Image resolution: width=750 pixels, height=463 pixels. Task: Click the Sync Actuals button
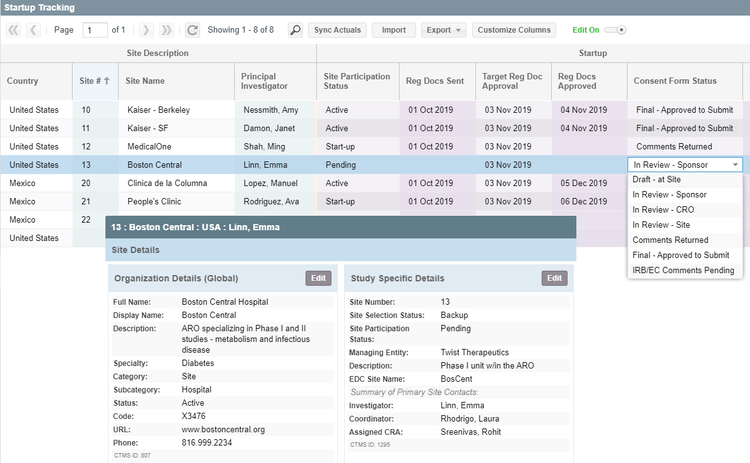tap(337, 30)
